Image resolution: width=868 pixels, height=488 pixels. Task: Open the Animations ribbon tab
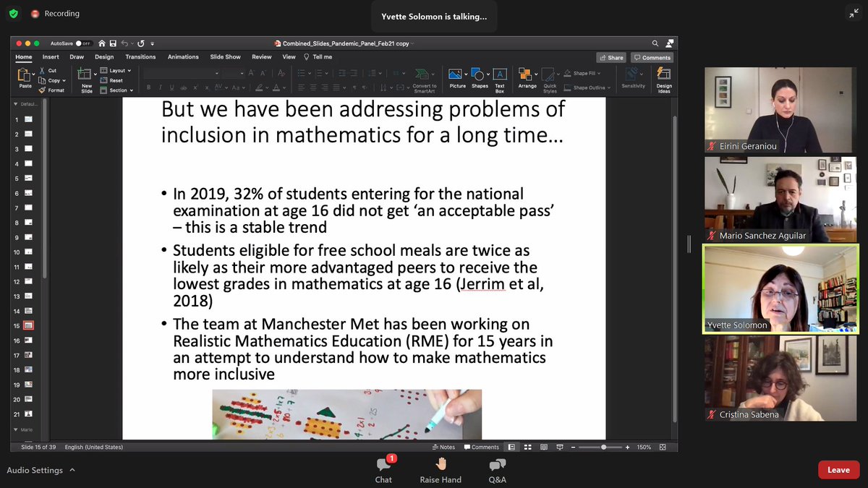pyautogui.click(x=183, y=57)
